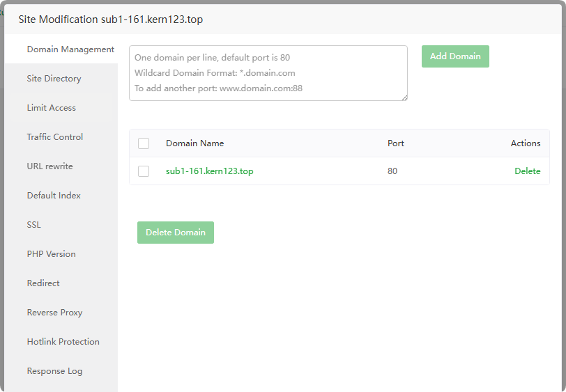
Task: Switch to the SSL tab
Action: pos(34,225)
